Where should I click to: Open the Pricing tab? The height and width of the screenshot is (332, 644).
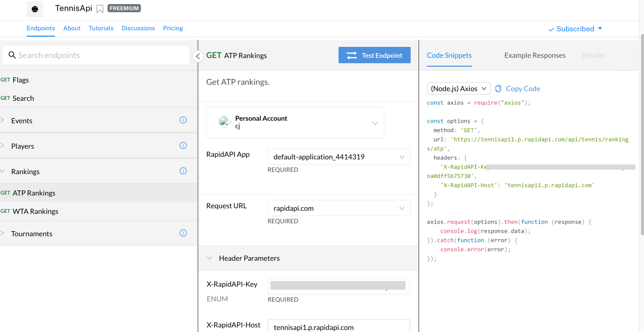click(173, 29)
